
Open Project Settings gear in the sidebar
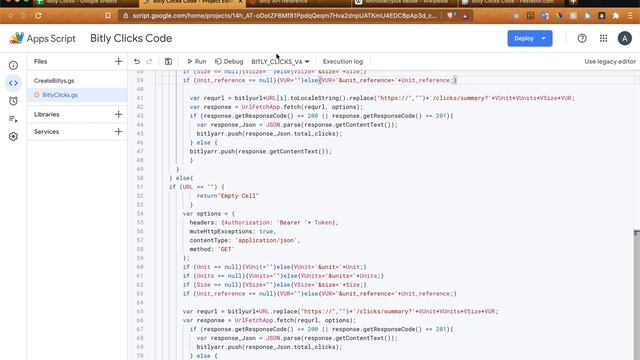pos(13,136)
